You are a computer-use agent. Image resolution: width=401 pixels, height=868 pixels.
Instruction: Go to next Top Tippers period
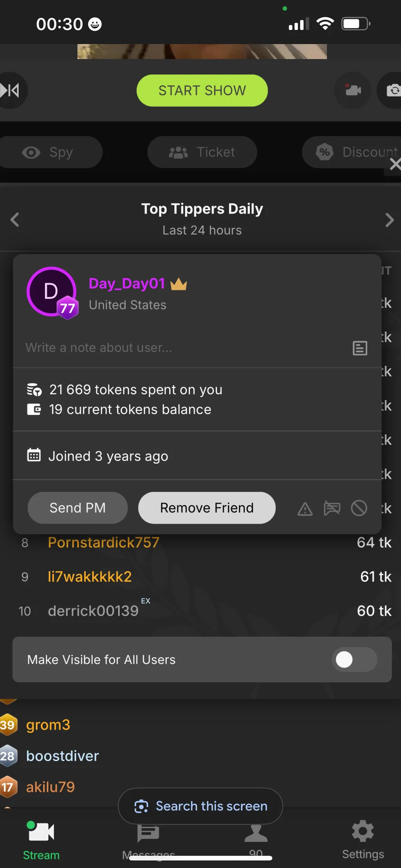click(389, 220)
